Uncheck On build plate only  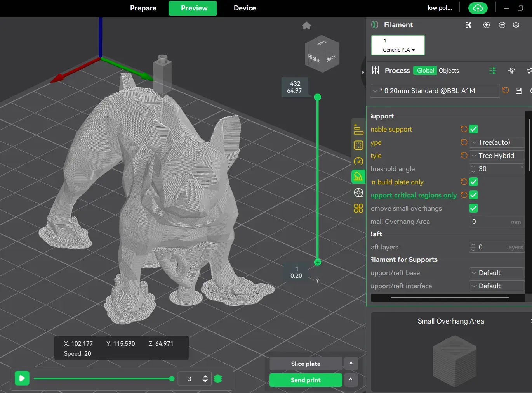(x=473, y=182)
